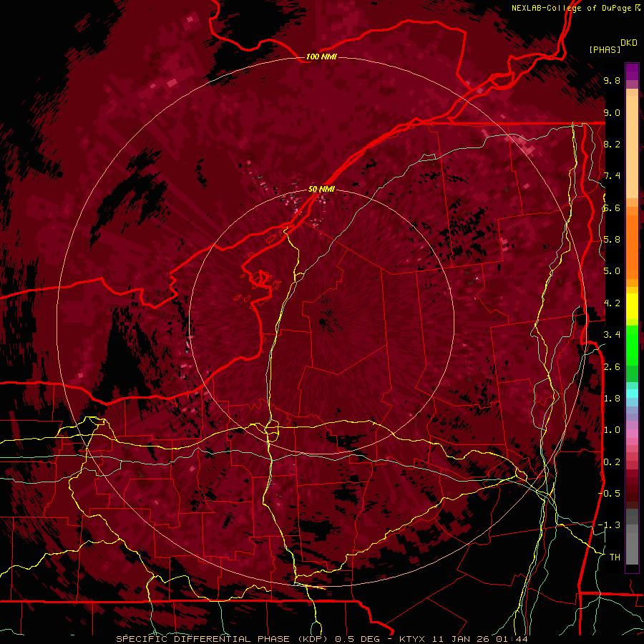
Task: Pick the 1.0 value on the color scale
Action: 612,431
